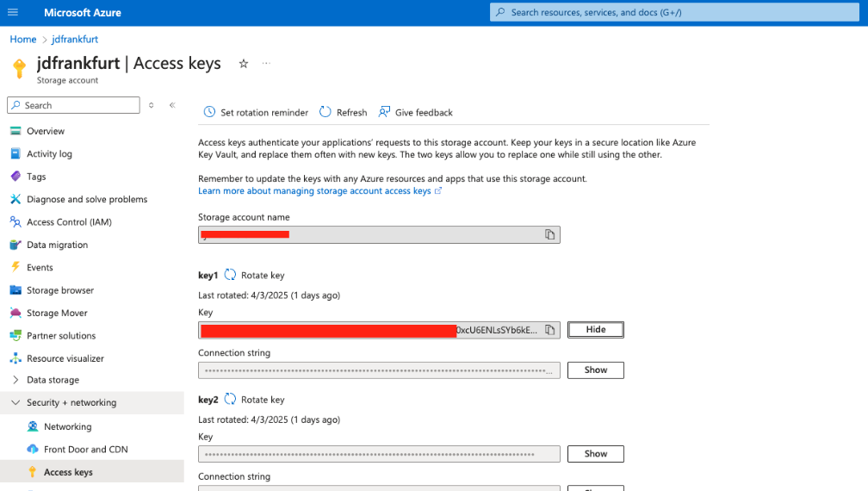Viewport: 868px width, 491px height.
Task: Refresh the access keys page
Action: pyautogui.click(x=344, y=112)
